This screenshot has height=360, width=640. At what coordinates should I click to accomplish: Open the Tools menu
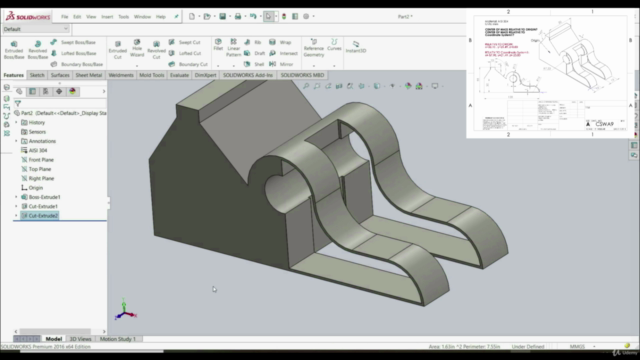[123, 17]
